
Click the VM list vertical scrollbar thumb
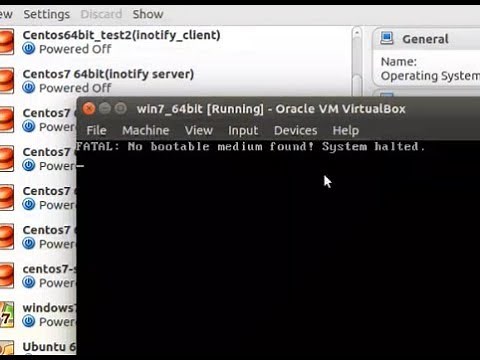point(357,86)
